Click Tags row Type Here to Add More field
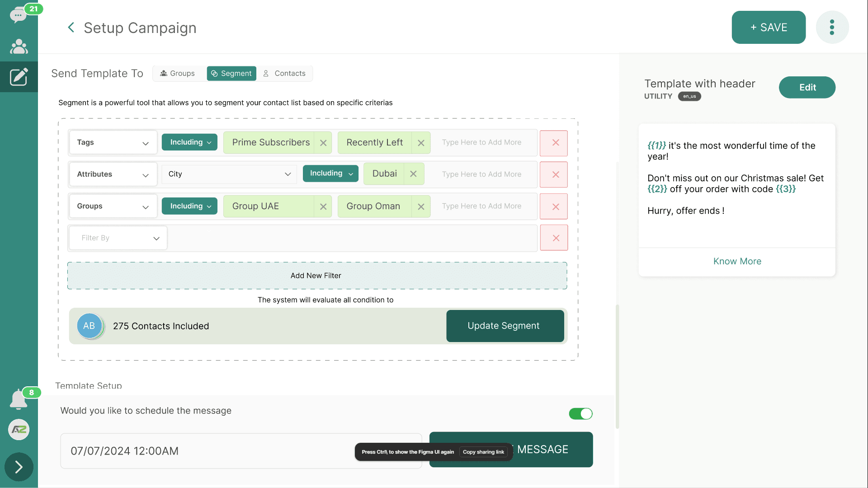This screenshot has width=868, height=488. (x=481, y=142)
